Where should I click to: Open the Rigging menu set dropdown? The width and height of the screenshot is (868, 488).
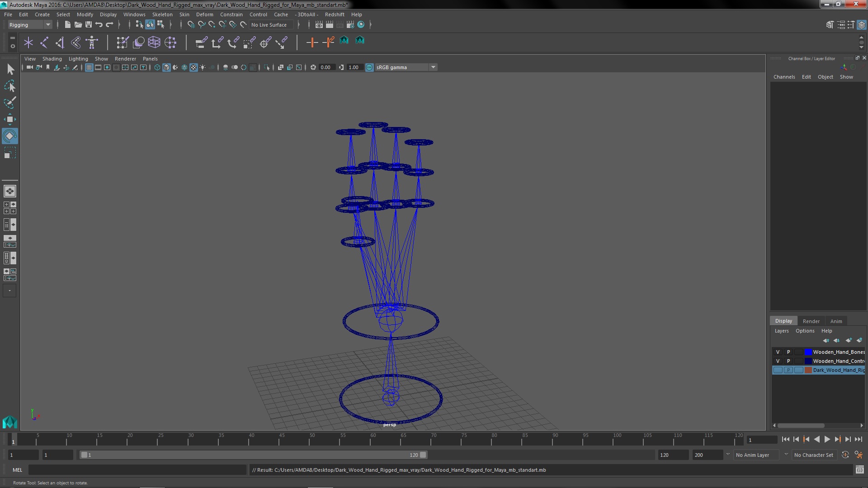coord(47,25)
